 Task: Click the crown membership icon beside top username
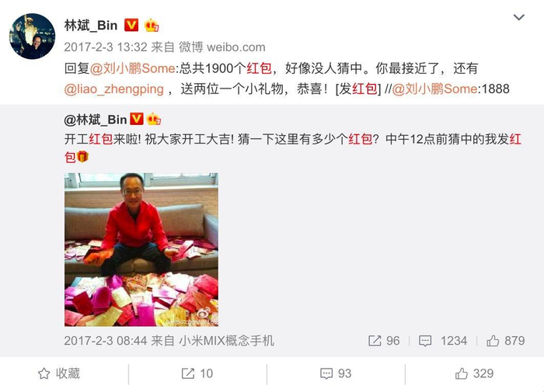(152, 25)
